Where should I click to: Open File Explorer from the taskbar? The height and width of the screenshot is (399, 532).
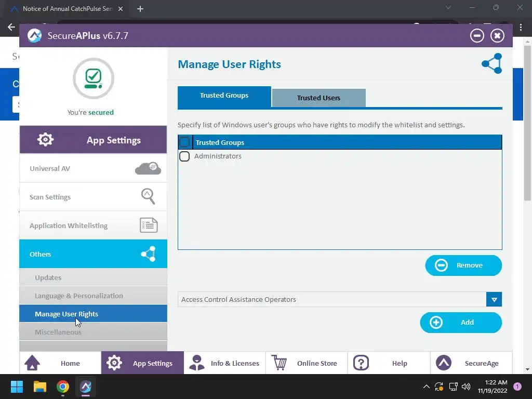[39, 387]
